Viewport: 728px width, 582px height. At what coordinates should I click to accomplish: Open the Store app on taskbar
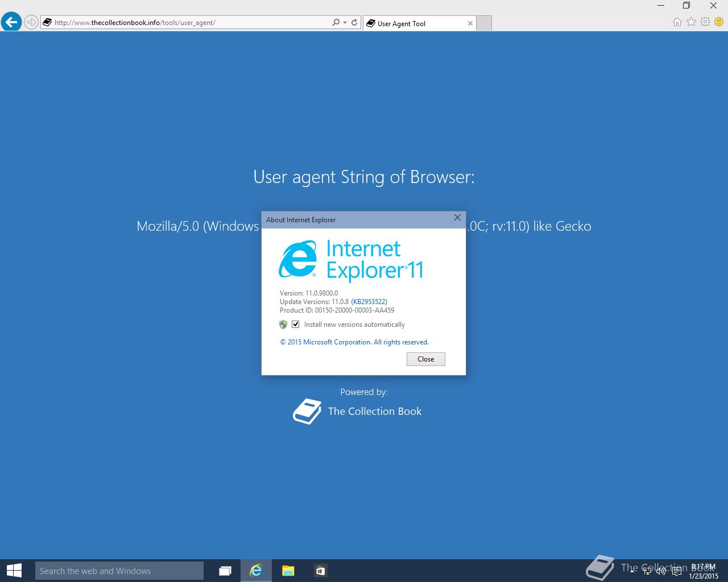(320, 571)
